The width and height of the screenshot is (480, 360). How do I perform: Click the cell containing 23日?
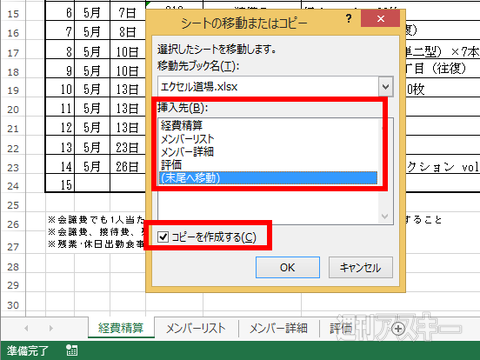click(128, 147)
